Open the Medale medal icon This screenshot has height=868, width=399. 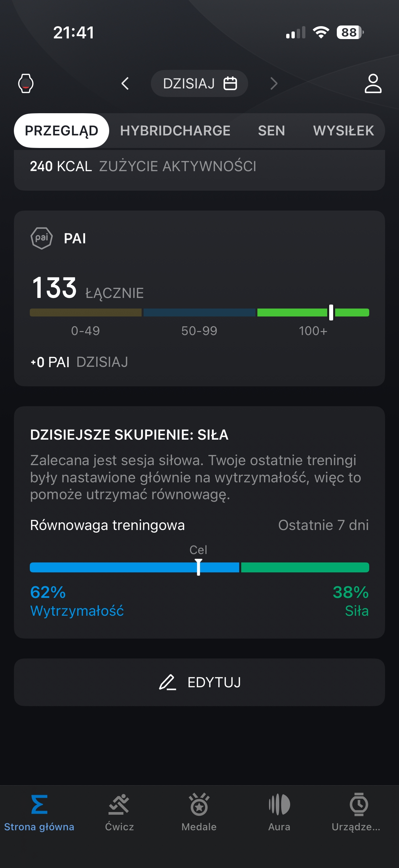click(x=199, y=805)
